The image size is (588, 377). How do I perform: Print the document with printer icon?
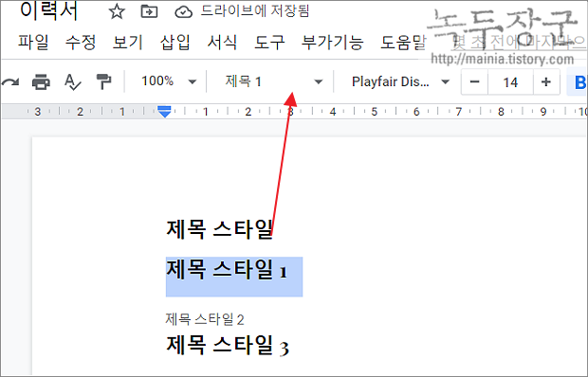click(x=41, y=81)
